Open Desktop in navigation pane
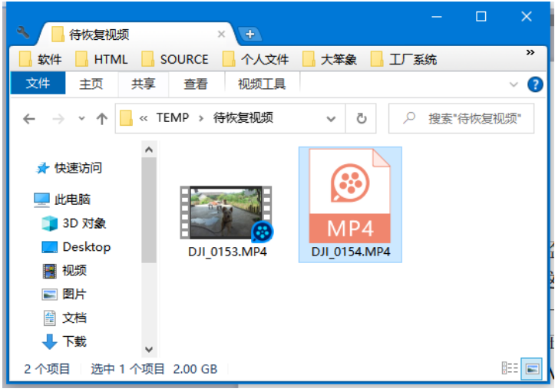Screen dimensions: 555x392 pyautogui.click(x=76, y=246)
